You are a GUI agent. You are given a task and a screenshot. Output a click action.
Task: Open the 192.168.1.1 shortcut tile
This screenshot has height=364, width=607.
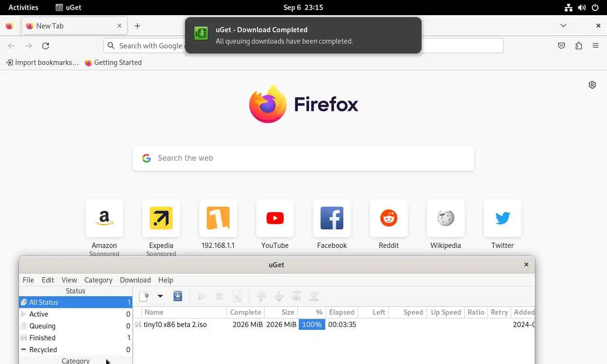tap(218, 218)
